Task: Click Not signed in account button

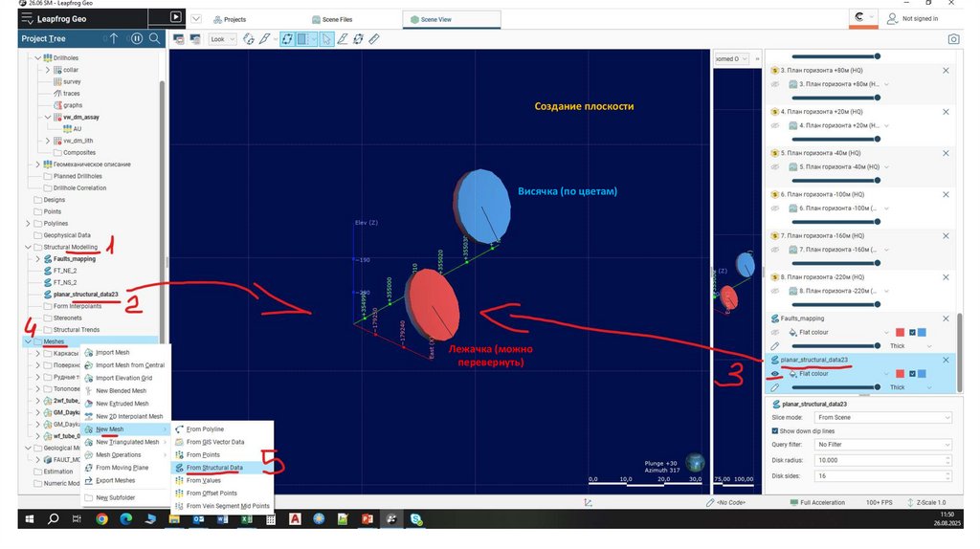Action: pyautogui.click(x=912, y=19)
